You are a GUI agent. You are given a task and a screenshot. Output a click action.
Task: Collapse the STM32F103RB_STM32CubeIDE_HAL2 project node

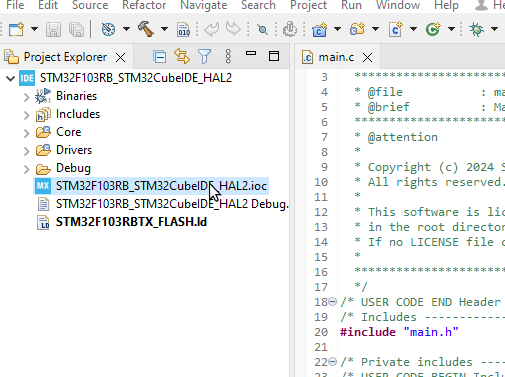tap(11, 79)
